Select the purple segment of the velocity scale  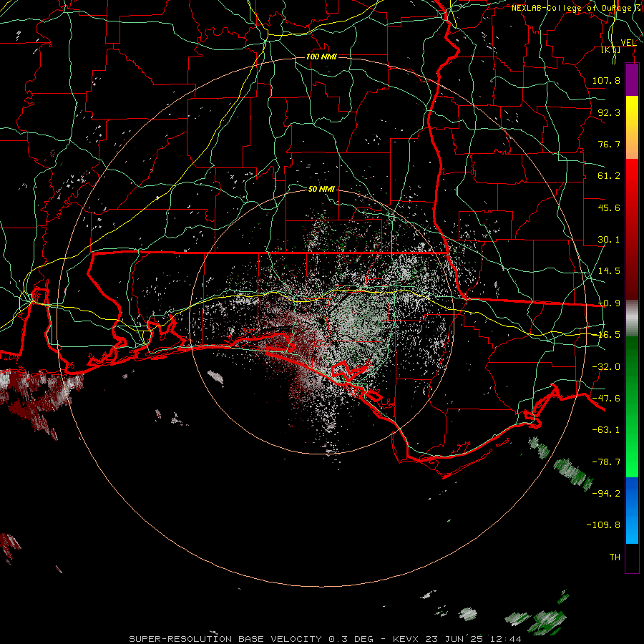tap(632, 80)
